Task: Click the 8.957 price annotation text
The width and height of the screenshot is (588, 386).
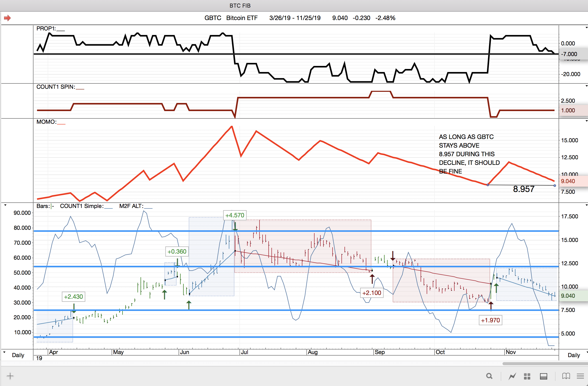Action: click(524, 189)
